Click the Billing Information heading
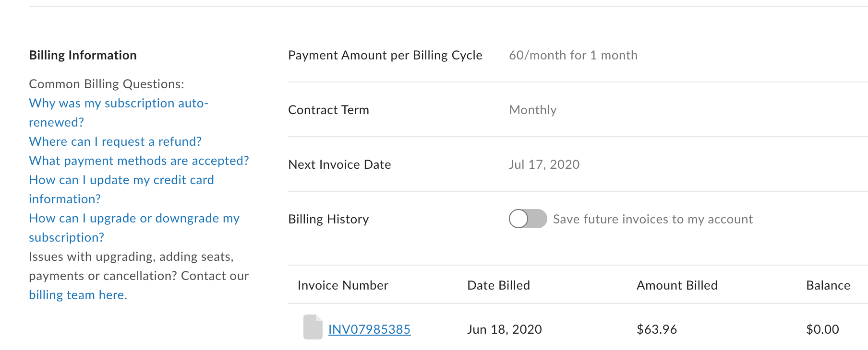 [x=83, y=56]
